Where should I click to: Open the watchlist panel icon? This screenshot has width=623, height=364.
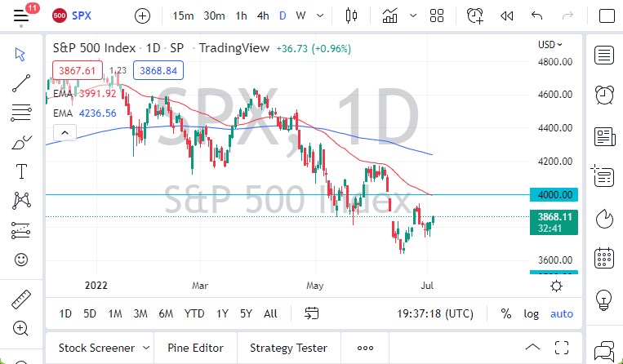604,55
